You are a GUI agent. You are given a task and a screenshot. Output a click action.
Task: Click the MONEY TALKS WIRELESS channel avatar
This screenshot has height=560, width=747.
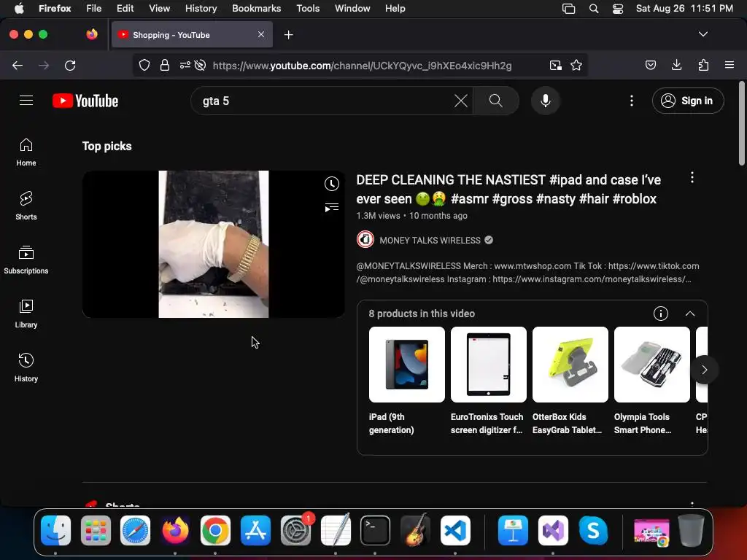tap(365, 239)
